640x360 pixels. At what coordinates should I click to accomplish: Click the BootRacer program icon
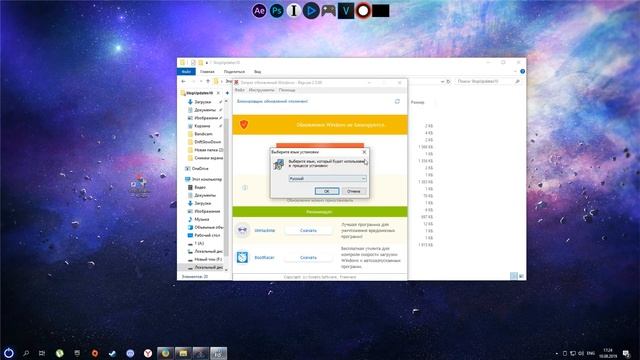(x=242, y=257)
